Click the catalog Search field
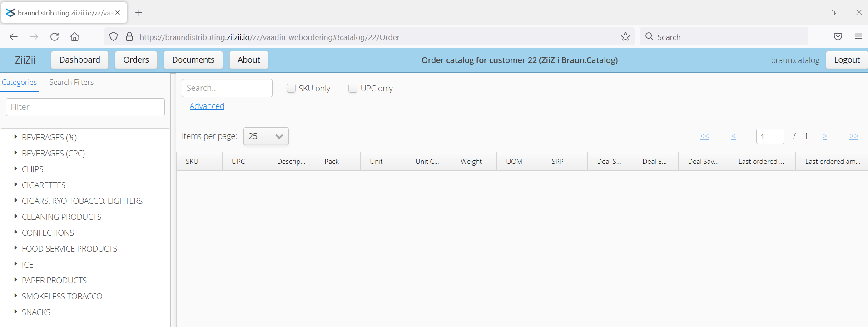This screenshot has width=868, height=327. [x=227, y=88]
